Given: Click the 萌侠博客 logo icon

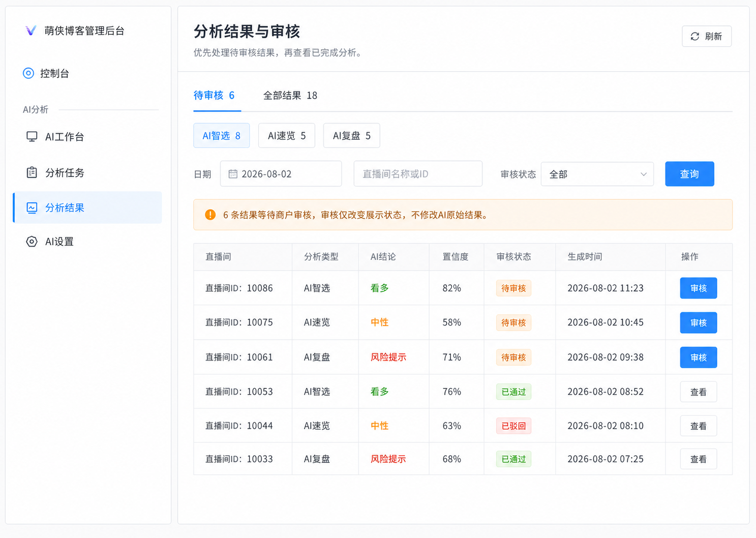Looking at the screenshot, I should click(x=31, y=31).
